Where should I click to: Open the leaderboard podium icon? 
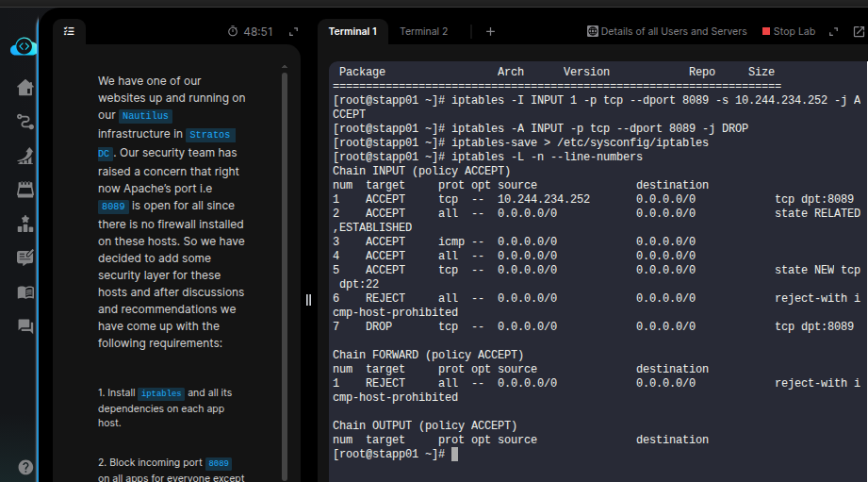(25, 224)
